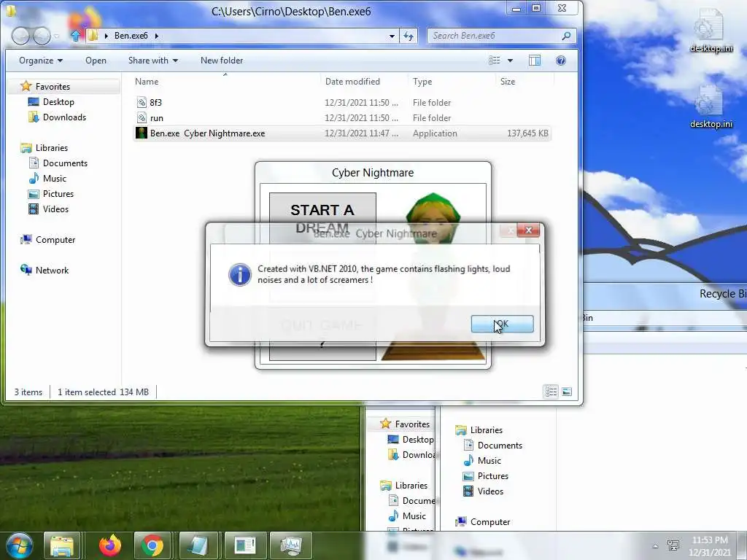The image size is (747, 560).
Task: Click the notepad-style taskbar icon
Action: tap(197, 545)
